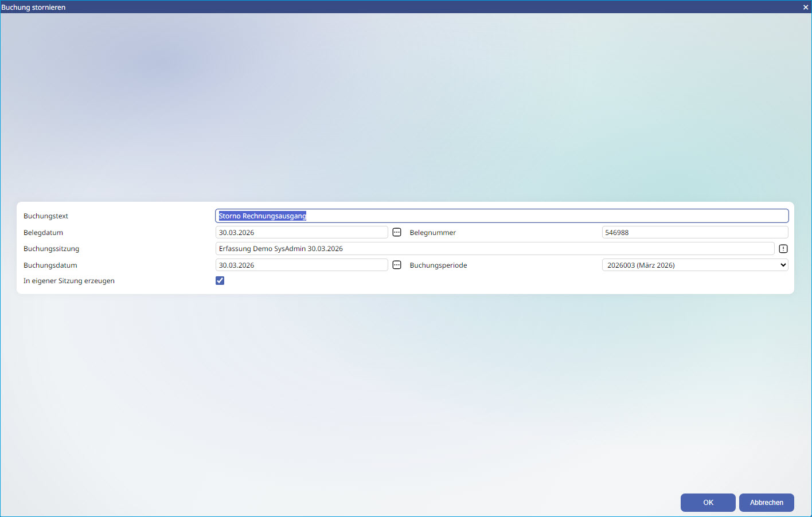
Task: Click the Belegnummer label
Action: [x=433, y=233]
